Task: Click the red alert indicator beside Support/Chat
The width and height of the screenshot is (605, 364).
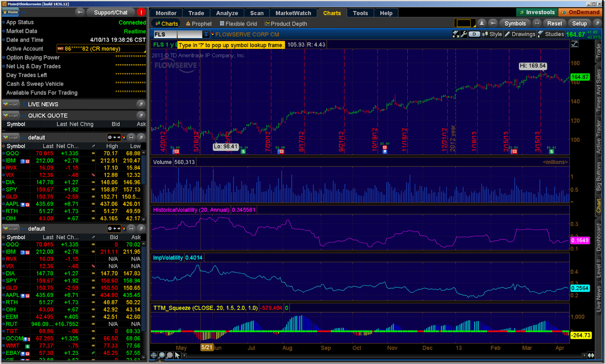Action: point(141,12)
